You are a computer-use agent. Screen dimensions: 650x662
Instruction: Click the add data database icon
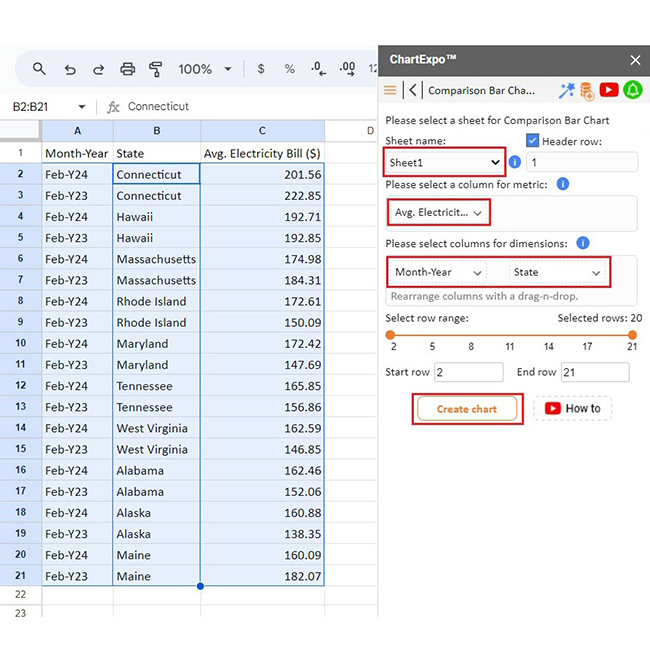click(587, 91)
